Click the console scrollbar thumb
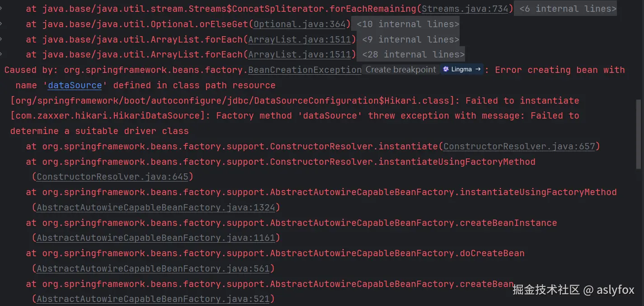644x306 pixels. click(x=638, y=131)
